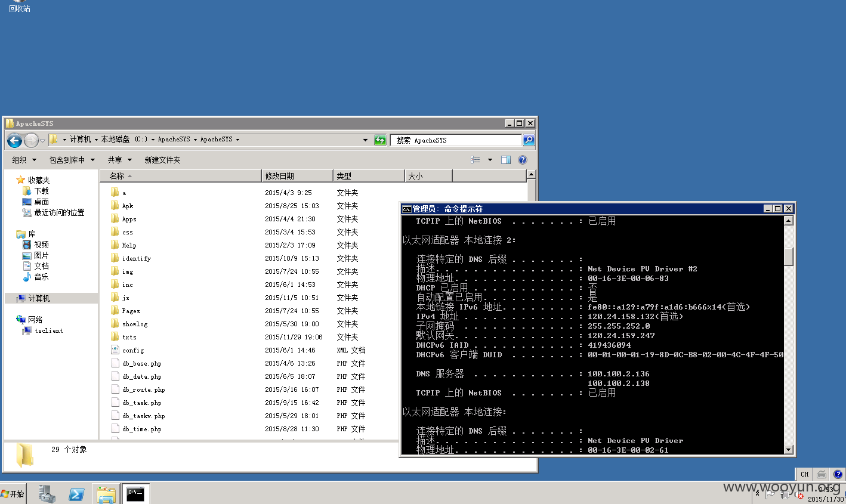The width and height of the screenshot is (846, 504).
Task: Select the txts folder name
Action: 129,337
